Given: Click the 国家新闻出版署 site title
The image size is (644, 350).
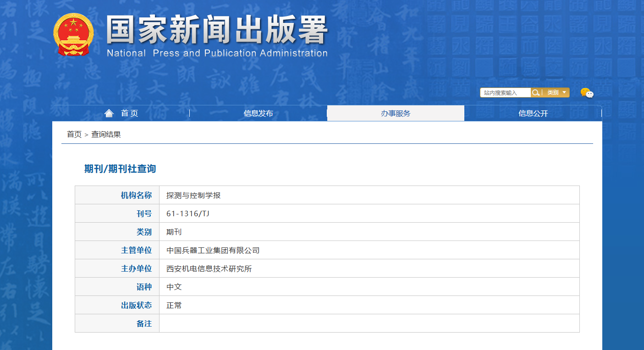Looking at the screenshot, I should pyautogui.click(x=217, y=31).
